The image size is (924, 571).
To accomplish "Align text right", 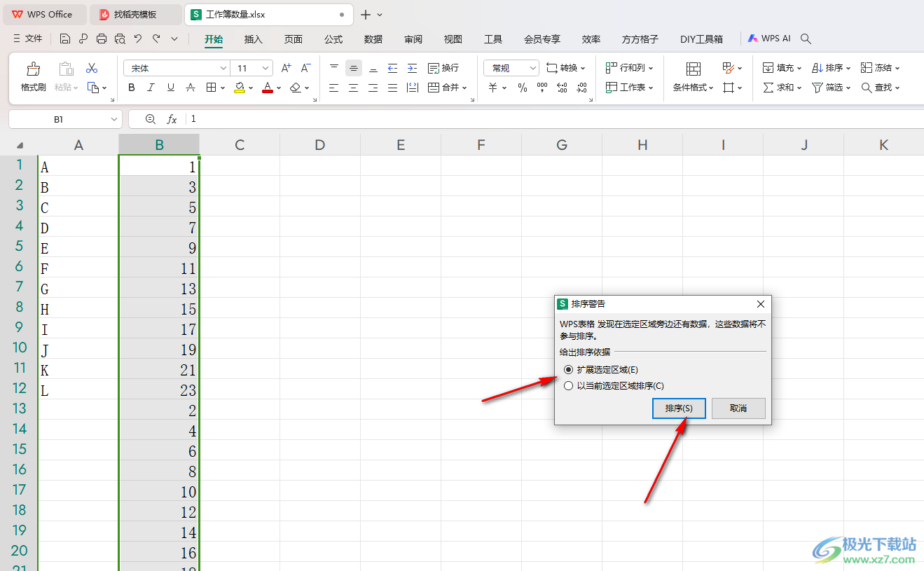I will tap(373, 88).
